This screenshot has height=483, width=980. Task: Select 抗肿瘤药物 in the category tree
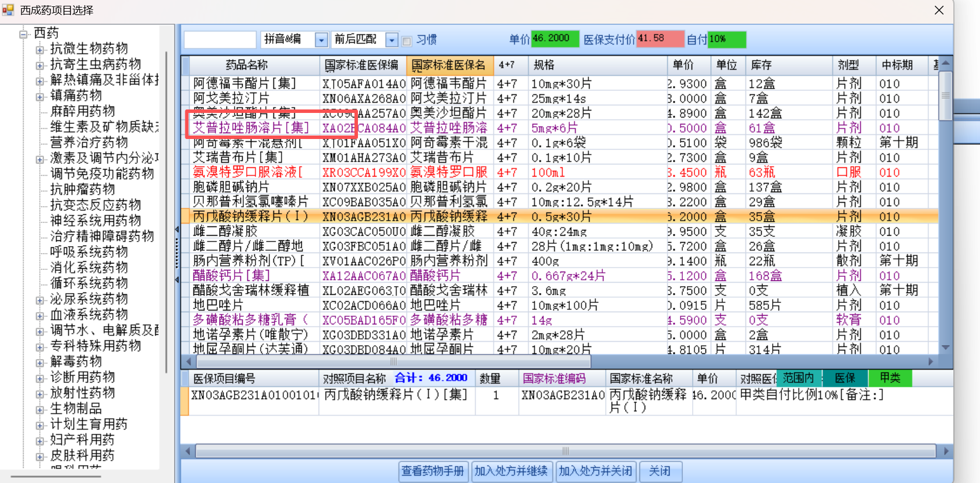pos(82,189)
